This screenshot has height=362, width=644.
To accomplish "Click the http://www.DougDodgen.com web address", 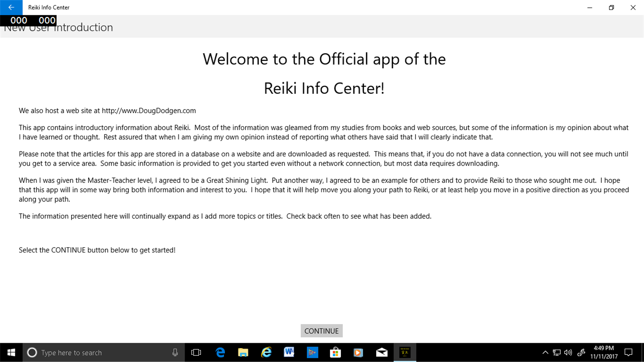I will [x=149, y=110].
